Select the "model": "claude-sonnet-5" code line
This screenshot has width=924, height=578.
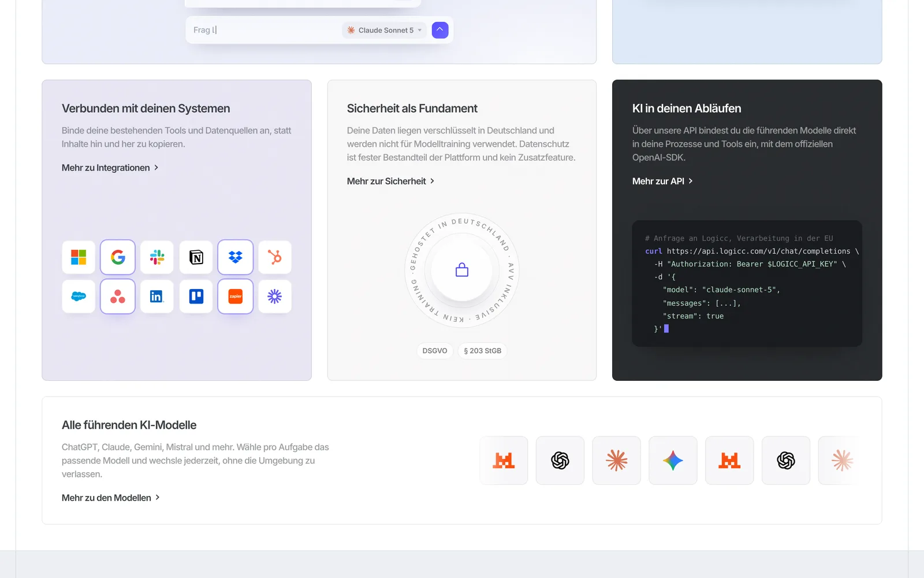pos(721,290)
